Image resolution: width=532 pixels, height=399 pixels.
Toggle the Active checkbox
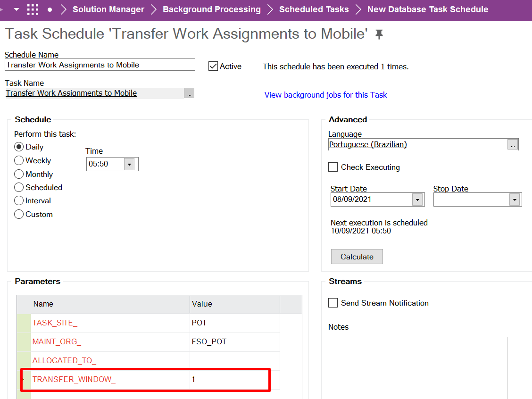[213, 66]
